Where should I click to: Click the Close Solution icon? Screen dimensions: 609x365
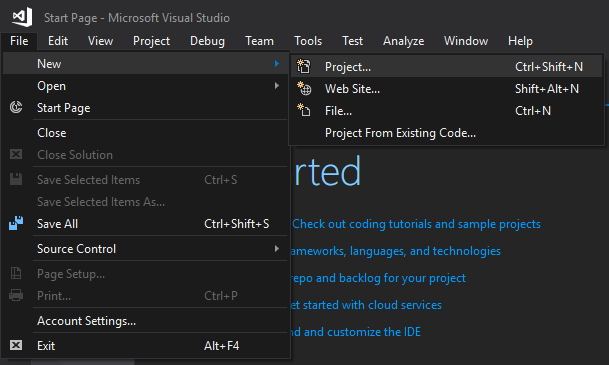tap(16, 154)
